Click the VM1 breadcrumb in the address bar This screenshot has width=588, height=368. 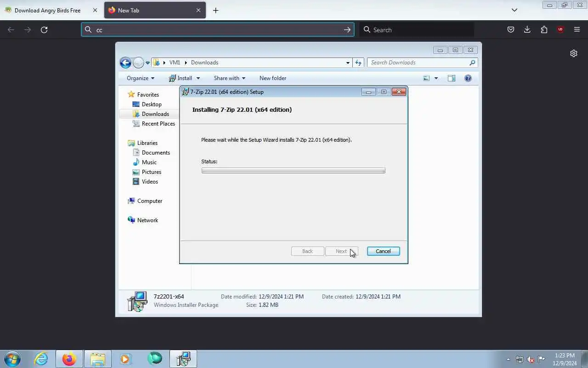(x=175, y=63)
